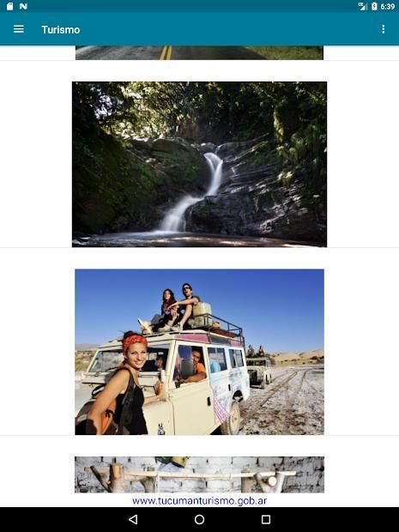Screen dimensions: 399x532
Task: Tap the cascading water in waterfall image
Action: click(193, 193)
